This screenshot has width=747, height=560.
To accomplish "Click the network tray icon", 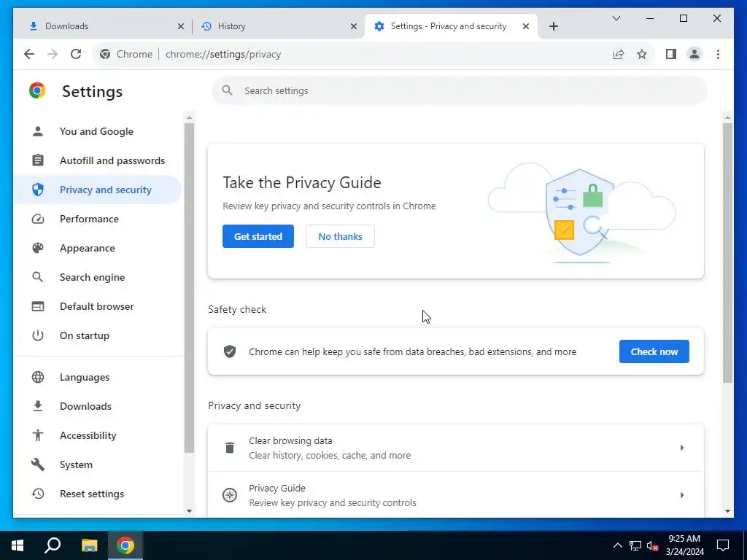I will click(635, 545).
